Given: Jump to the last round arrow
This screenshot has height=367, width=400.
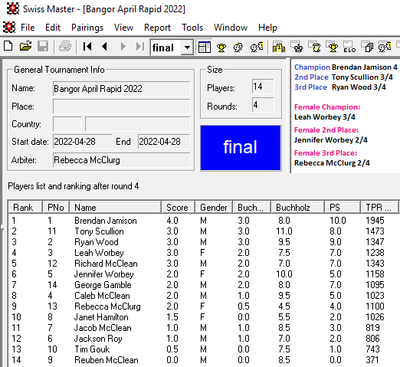Looking at the screenshot, I should click(140, 46).
